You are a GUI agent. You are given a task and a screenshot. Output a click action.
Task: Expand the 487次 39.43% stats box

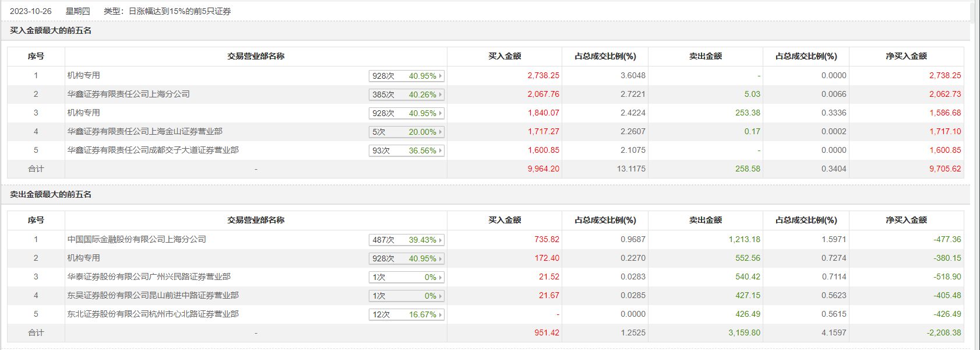click(406, 240)
